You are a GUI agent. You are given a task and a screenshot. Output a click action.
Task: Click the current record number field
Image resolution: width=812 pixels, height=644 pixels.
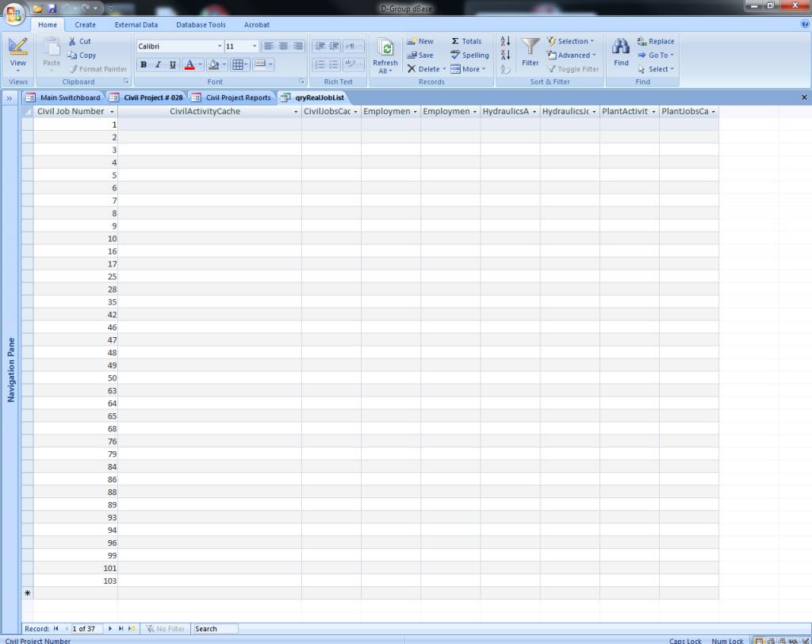pyautogui.click(x=86, y=628)
